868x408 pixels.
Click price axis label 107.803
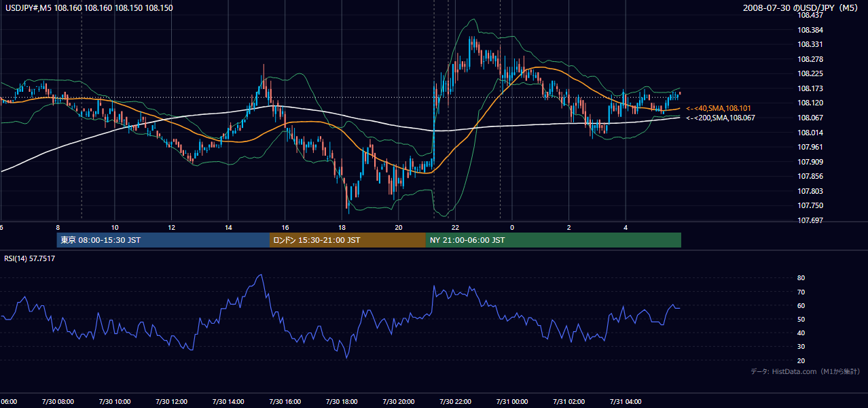pyautogui.click(x=811, y=191)
